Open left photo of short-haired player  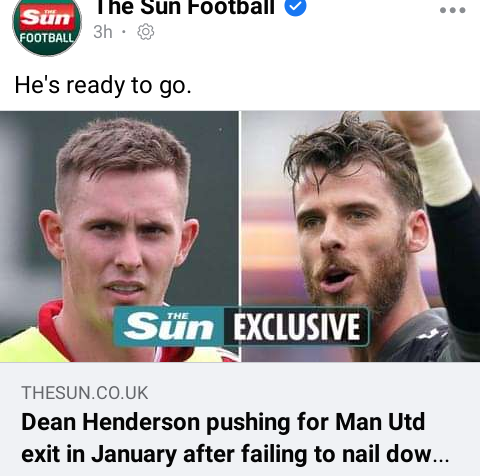pyautogui.click(x=119, y=236)
